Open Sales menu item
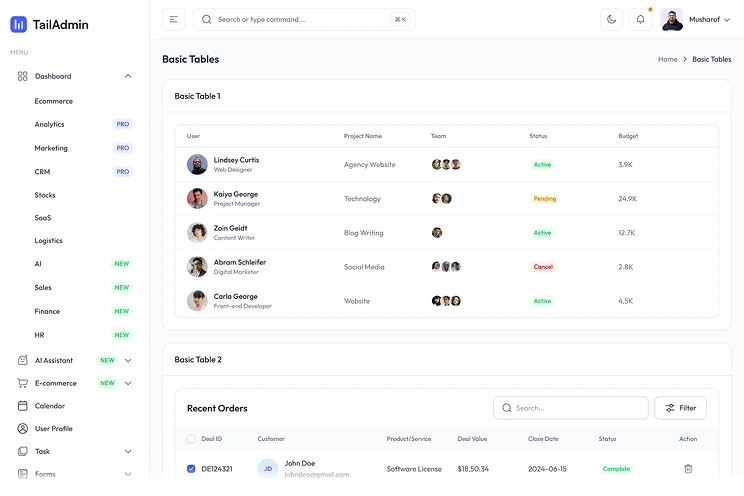Image resolution: width=744 pixels, height=496 pixels. (x=43, y=288)
